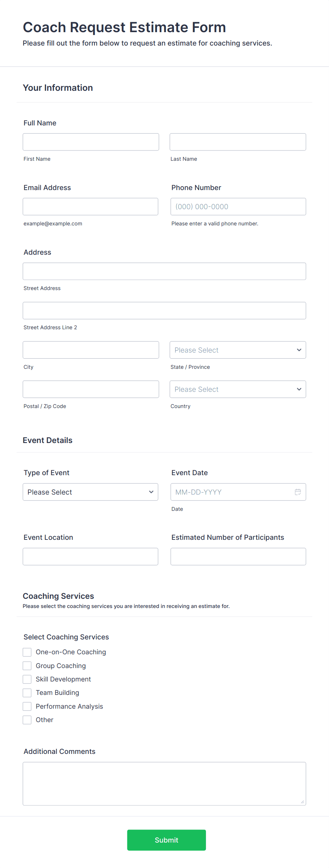Click into the First Name field
This screenshot has width=329, height=868.
pos(91,142)
